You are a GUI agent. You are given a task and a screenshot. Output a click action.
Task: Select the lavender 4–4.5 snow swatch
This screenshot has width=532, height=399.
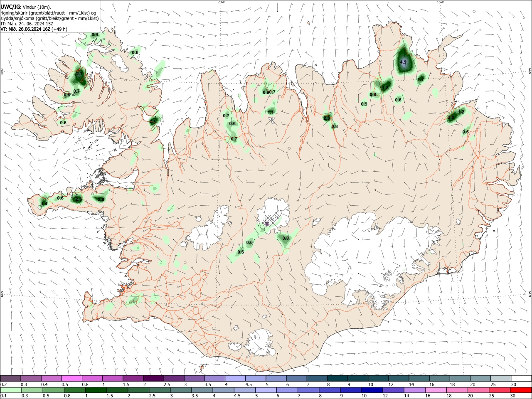pos(235,379)
